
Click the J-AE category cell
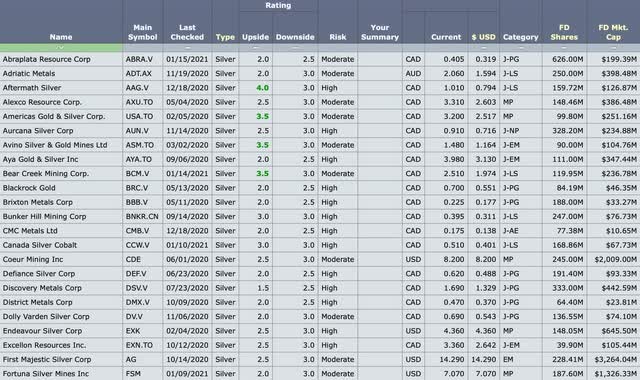click(x=511, y=231)
